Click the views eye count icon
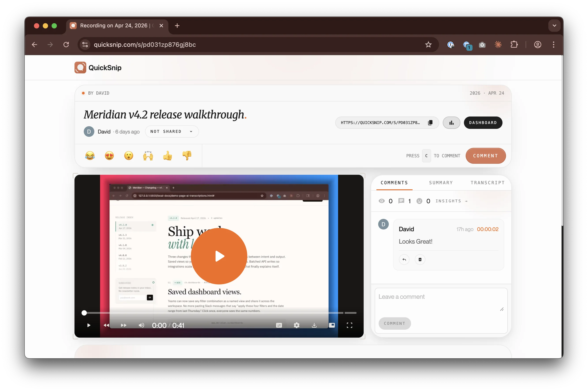 (381, 201)
